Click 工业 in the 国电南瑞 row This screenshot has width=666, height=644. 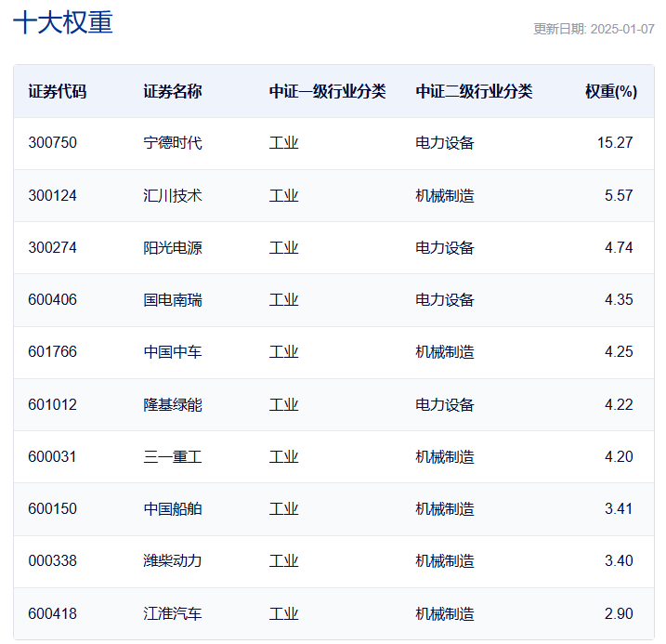[x=283, y=299]
